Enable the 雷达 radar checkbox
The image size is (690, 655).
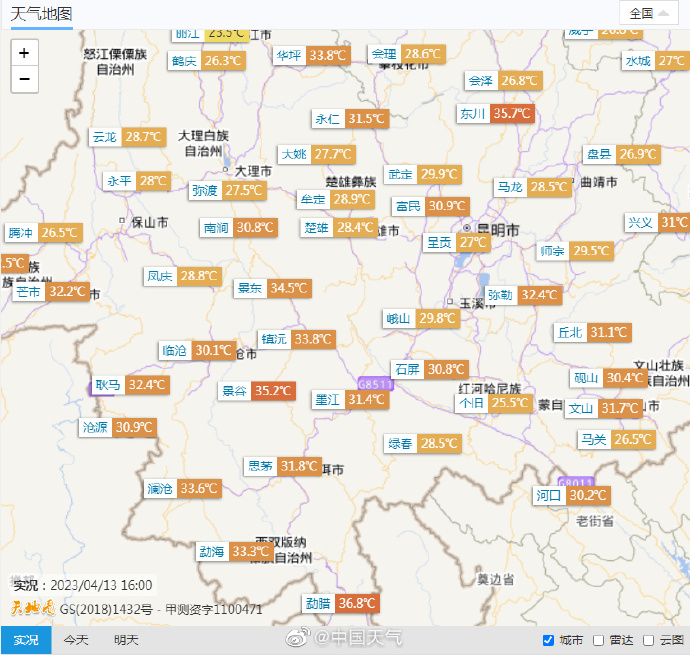coord(598,640)
